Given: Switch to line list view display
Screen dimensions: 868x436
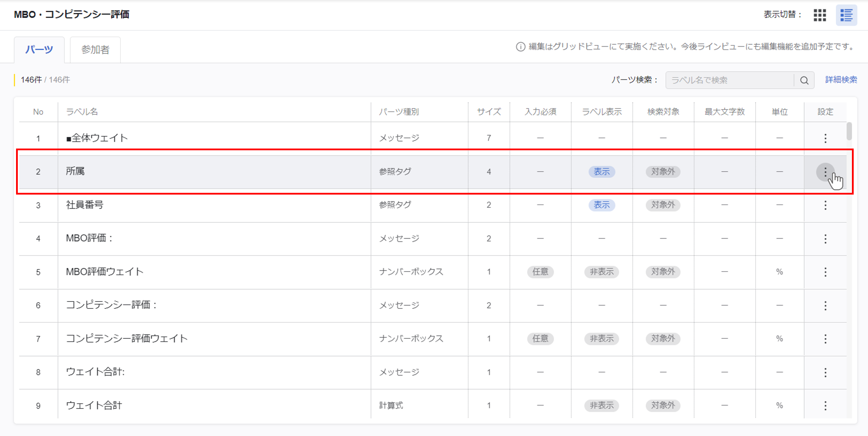Looking at the screenshot, I should click(846, 15).
